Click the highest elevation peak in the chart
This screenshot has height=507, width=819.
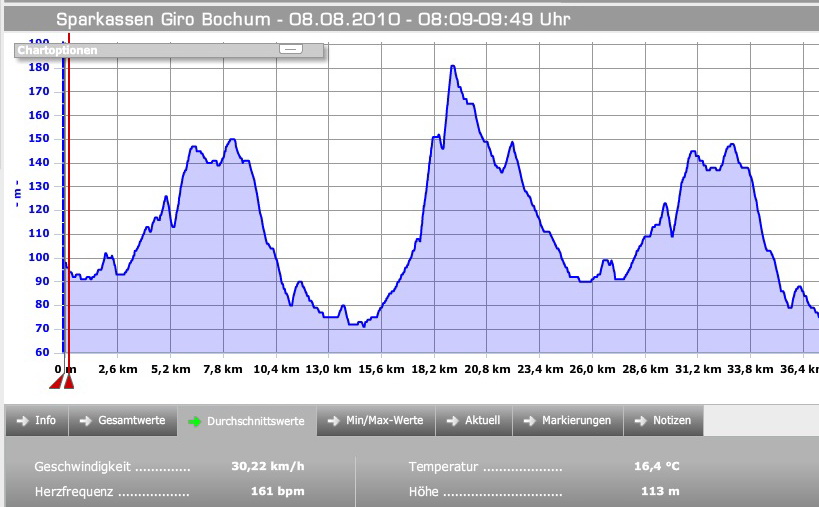(453, 67)
